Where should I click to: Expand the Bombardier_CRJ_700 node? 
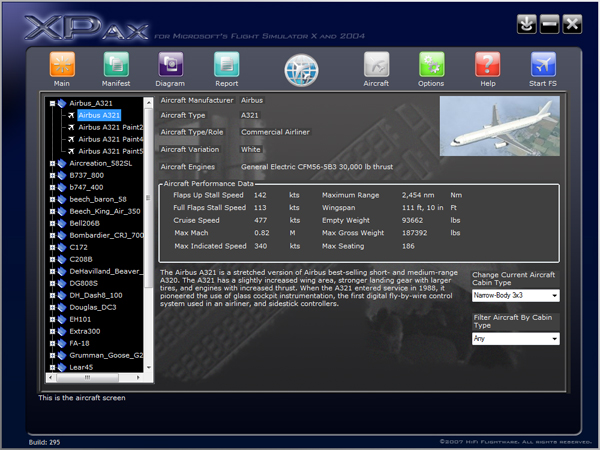52,235
